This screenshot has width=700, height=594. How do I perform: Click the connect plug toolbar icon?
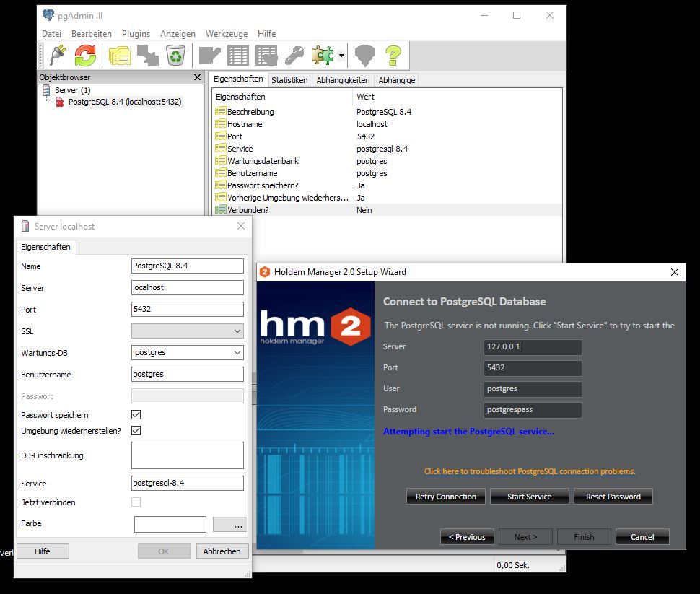58,56
